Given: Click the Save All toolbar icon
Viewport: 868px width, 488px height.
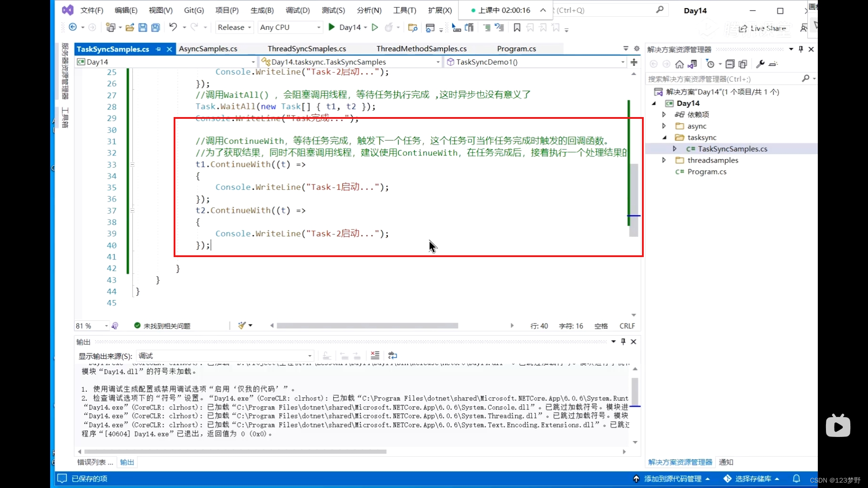Looking at the screenshot, I should coord(156,28).
